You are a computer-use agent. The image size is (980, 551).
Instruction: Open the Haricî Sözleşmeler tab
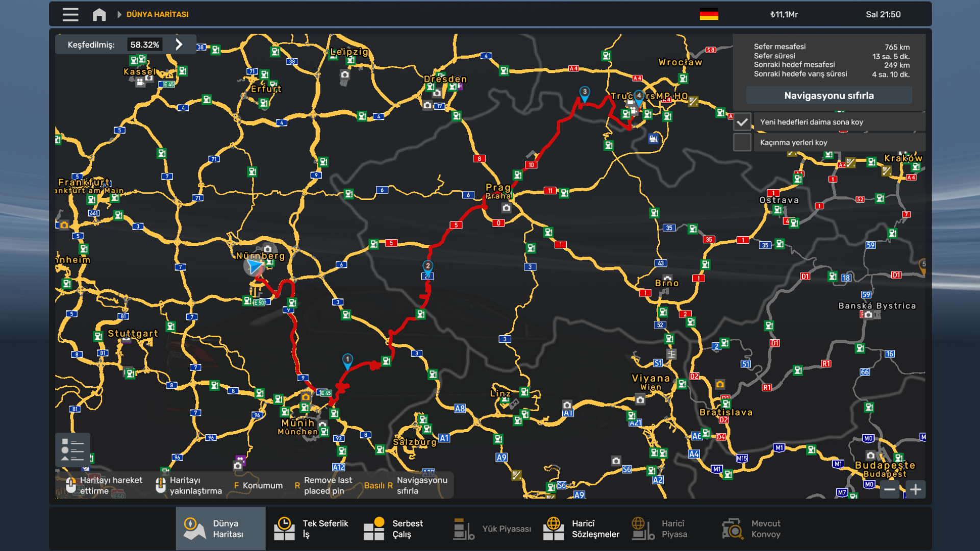point(581,529)
